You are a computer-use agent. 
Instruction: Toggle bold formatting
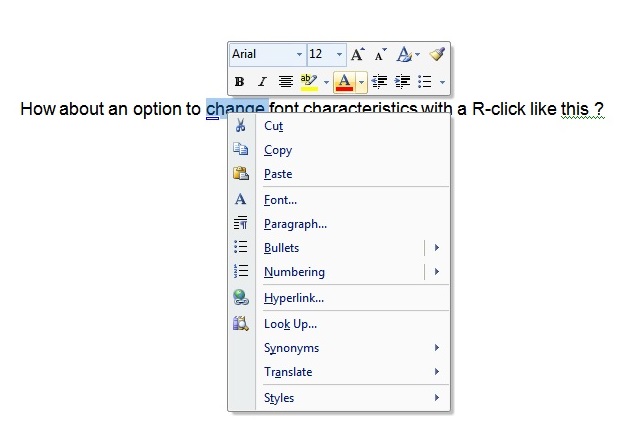coord(240,81)
